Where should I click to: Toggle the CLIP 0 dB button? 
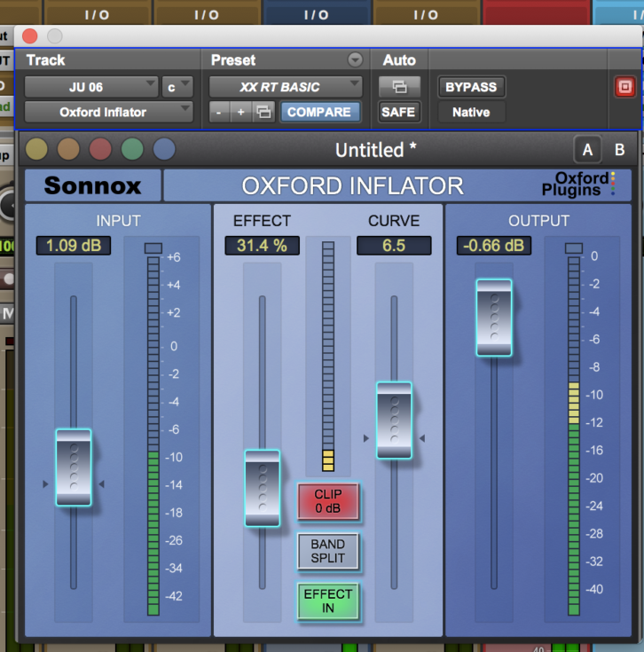coord(328,501)
